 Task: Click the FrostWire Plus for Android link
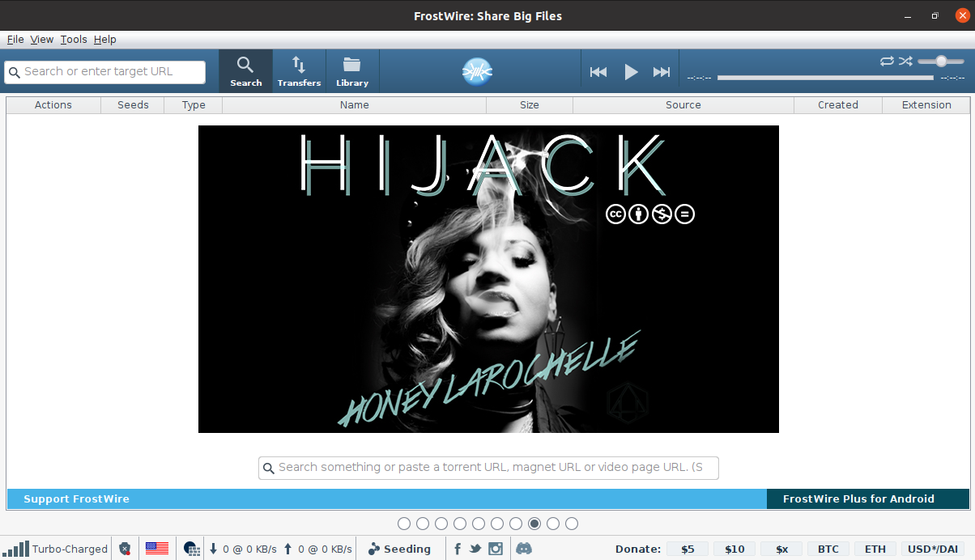(x=858, y=498)
